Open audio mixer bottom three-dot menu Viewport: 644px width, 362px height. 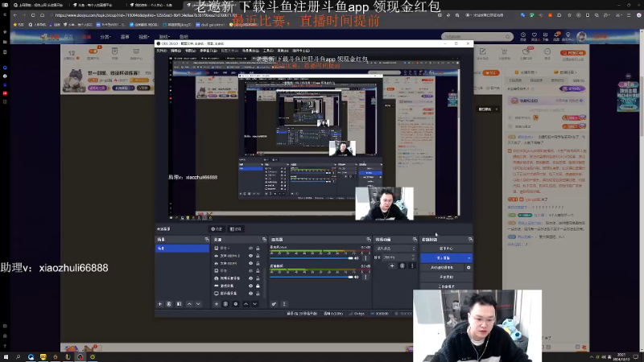click(x=284, y=304)
